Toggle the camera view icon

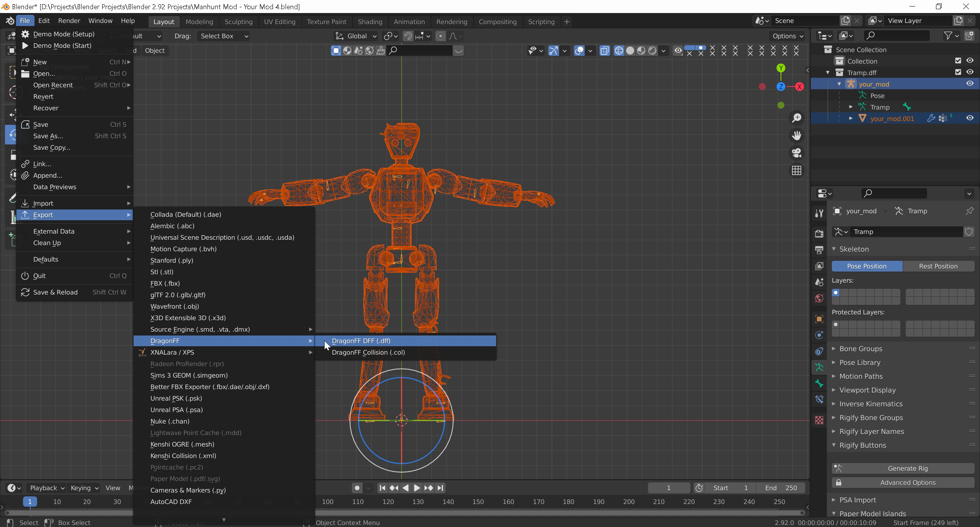[797, 153]
